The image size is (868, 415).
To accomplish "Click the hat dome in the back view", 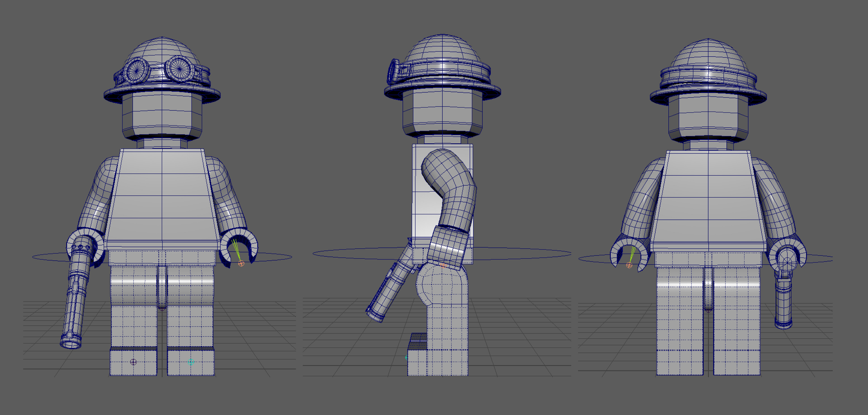I will [x=708, y=54].
